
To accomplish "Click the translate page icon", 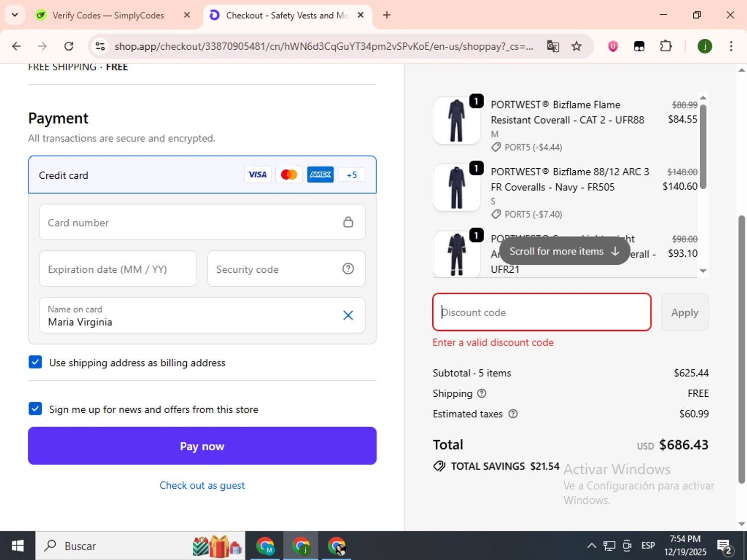I will click(553, 46).
